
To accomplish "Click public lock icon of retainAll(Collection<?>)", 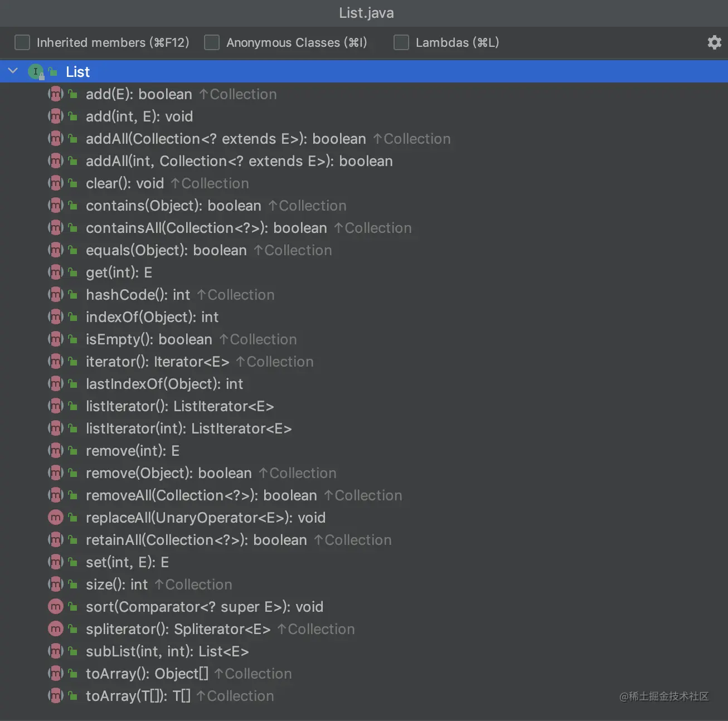I will pyautogui.click(x=72, y=540).
